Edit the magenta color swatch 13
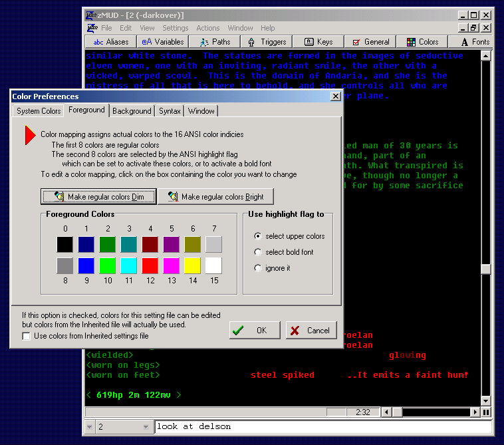 click(171, 265)
